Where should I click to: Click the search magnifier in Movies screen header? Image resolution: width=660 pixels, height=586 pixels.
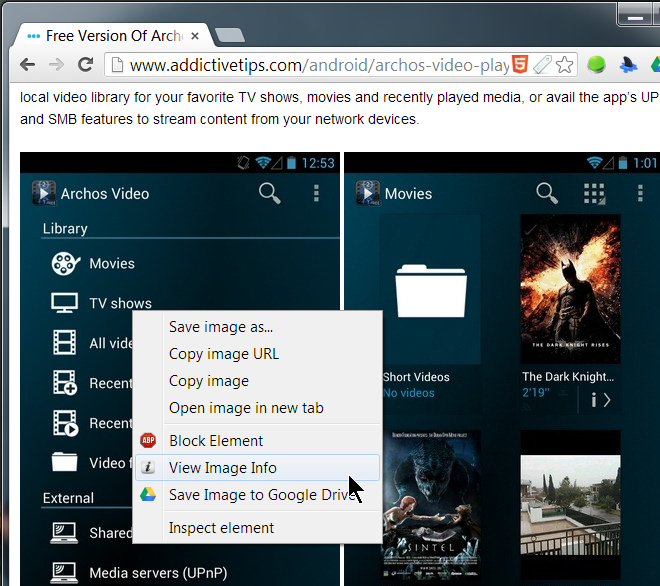tap(547, 193)
